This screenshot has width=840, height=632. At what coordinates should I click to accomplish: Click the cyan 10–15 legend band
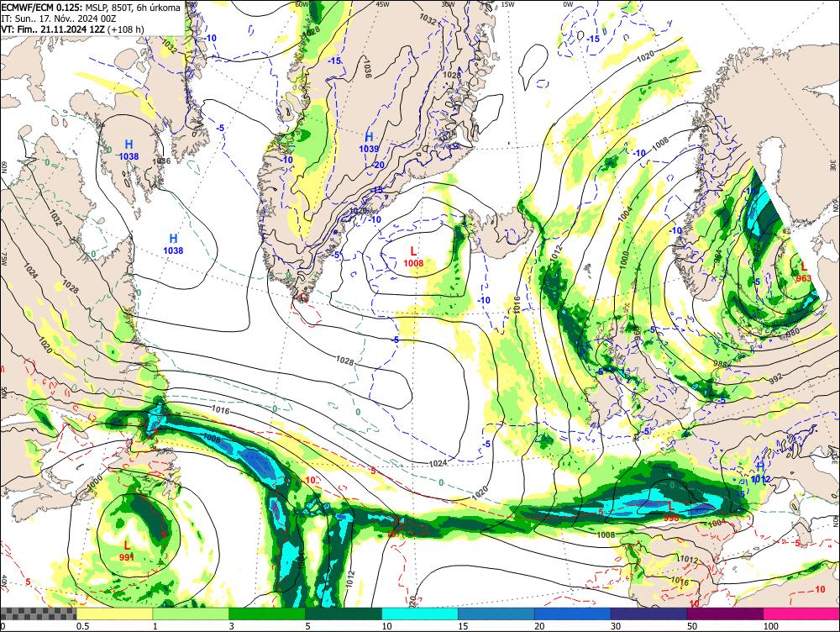420,614
